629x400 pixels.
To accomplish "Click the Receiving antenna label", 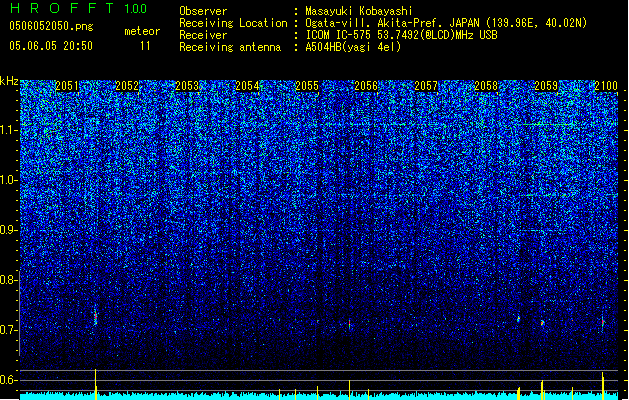I will click(230, 47).
